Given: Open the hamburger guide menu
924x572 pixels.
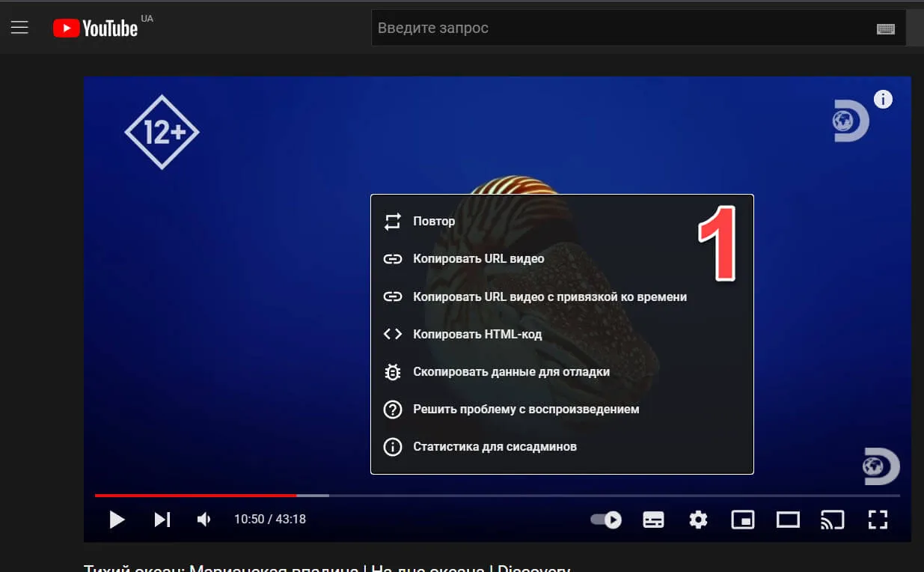Looking at the screenshot, I should click(x=19, y=28).
